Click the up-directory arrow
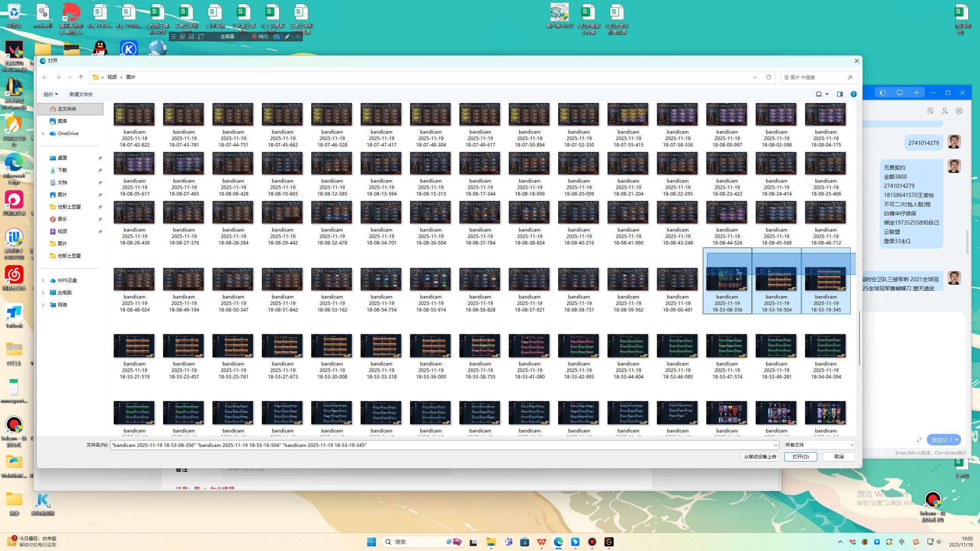The height and width of the screenshot is (551, 980). (81, 77)
